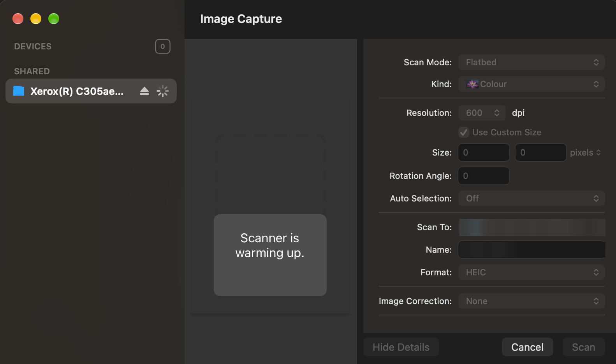Screen dimensions: 616x364
Task: Click the Cancel button
Action: [x=527, y=347]
